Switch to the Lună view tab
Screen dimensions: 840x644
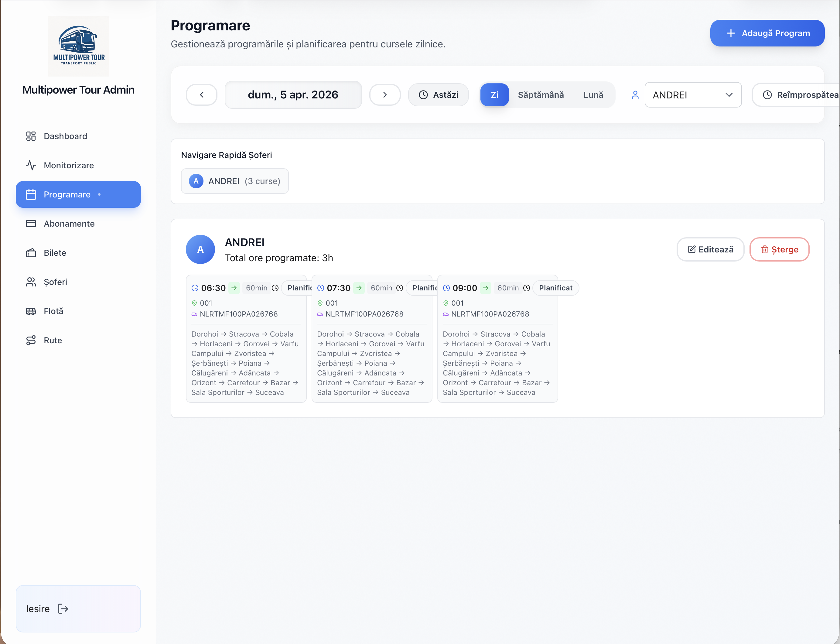[x=593, y=95]
